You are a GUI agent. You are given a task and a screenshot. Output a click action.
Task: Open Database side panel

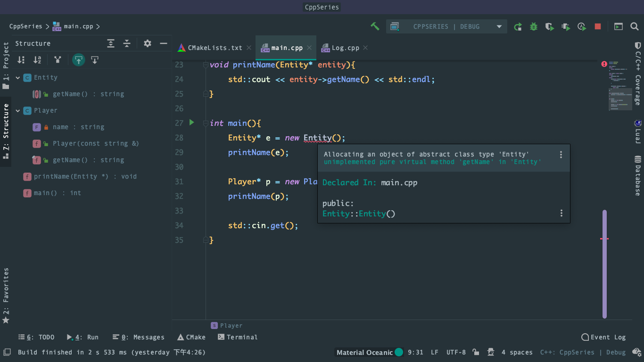[637, 175]
